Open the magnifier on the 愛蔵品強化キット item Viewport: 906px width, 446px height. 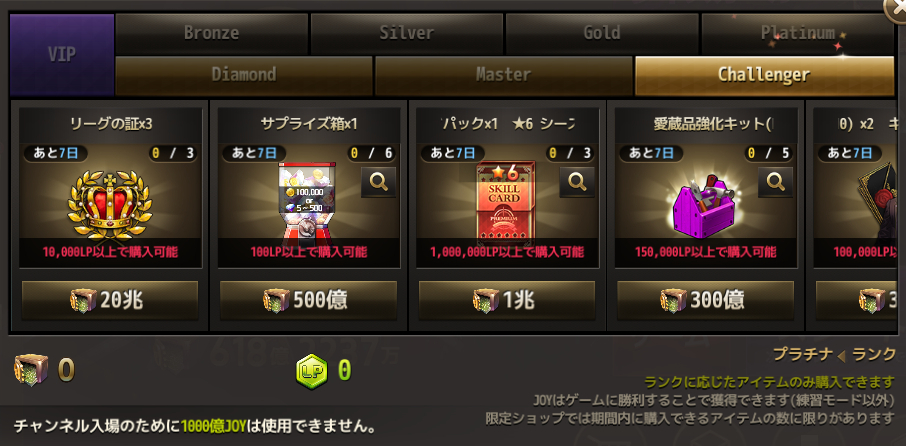[775, 183]
